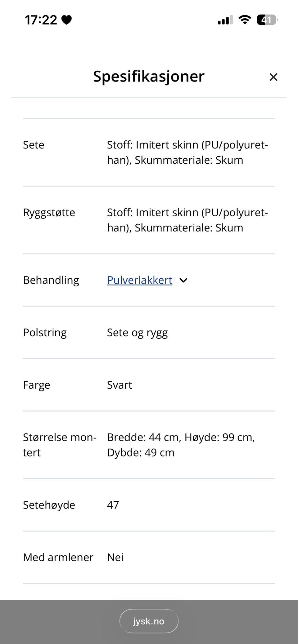This screenshot has height=644, width=298.
Task: Tap the Behandling label
Action: coord(51,280)
